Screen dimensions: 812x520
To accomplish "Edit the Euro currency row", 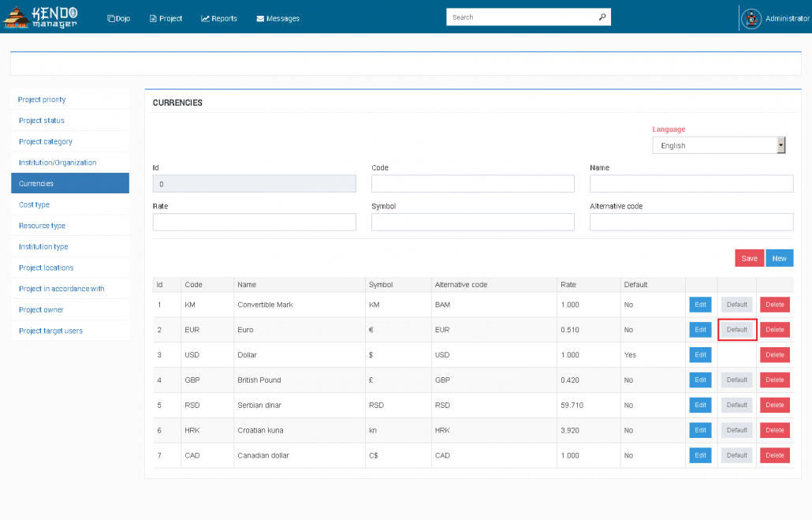I will point(700,329).
